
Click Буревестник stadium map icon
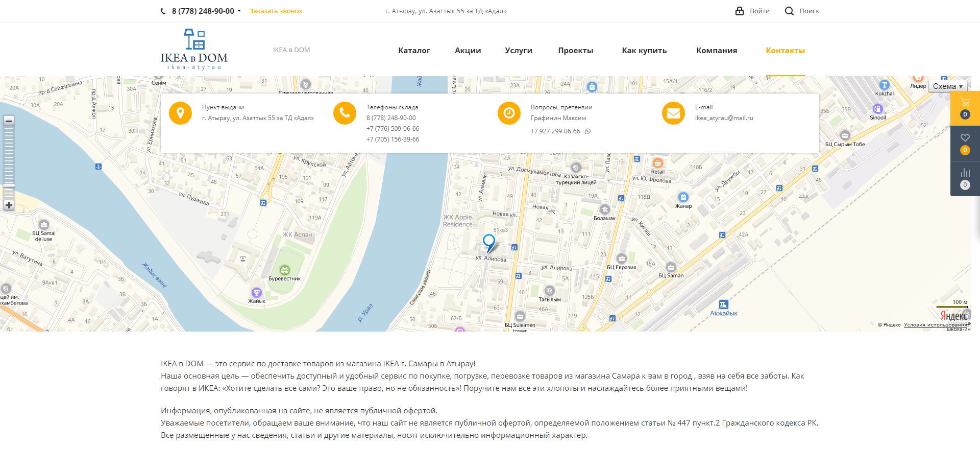[x=285, y=270]
